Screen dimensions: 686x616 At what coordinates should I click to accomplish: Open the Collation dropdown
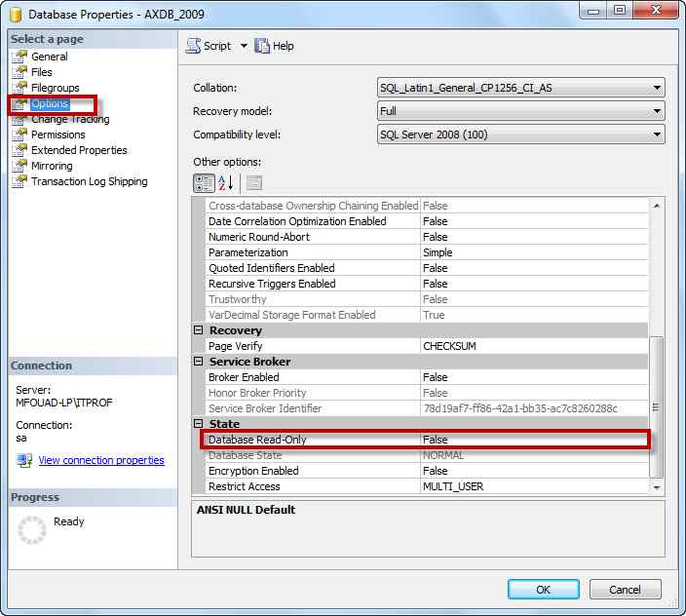[520, 88]
